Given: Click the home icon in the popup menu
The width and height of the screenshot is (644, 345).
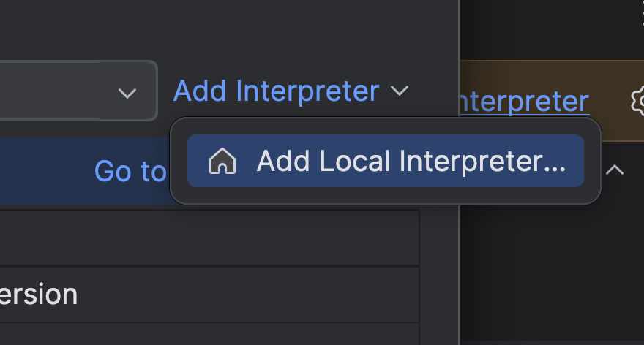Looking at the screenshot, I should (x=222, y=162).
